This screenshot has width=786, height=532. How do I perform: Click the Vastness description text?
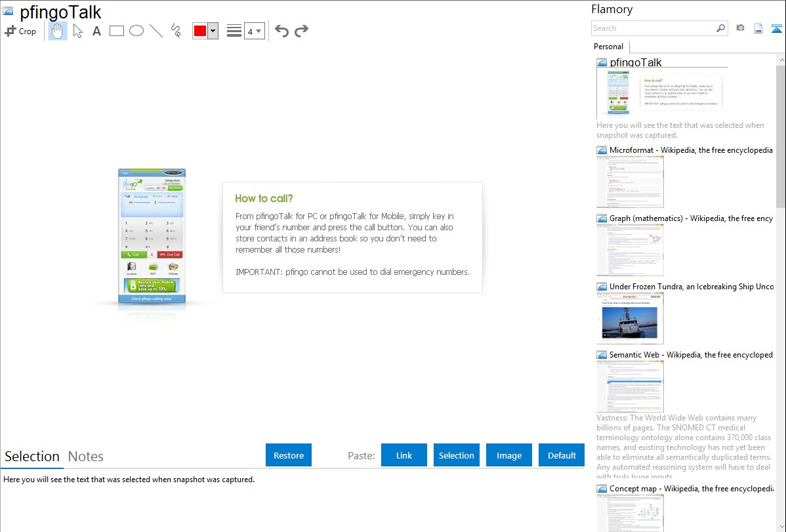(684, 447)
